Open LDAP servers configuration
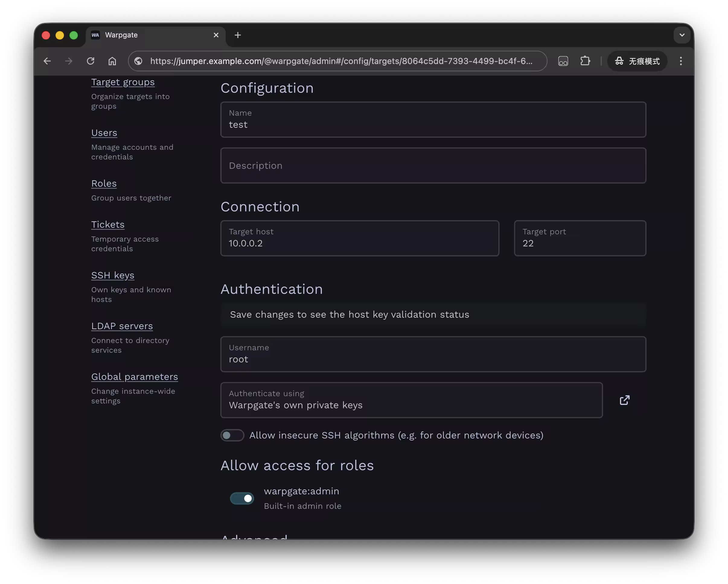This screenshot has width=728, height=584. 122,326
